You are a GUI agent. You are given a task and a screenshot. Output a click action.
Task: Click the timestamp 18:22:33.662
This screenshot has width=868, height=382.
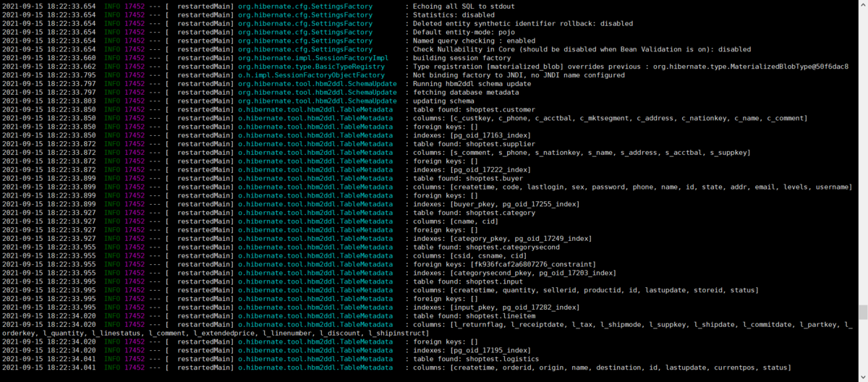point(72,67)
